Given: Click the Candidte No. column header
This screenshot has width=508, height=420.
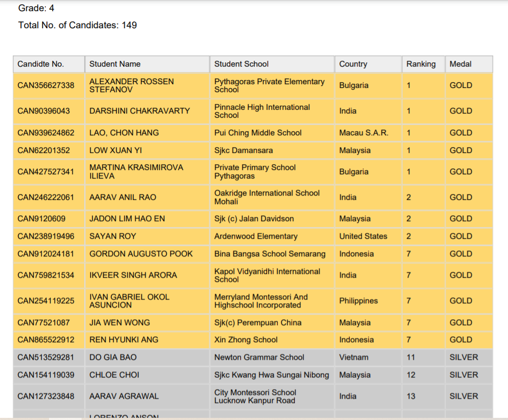Looking at the screenshot, I should point(41,64).
